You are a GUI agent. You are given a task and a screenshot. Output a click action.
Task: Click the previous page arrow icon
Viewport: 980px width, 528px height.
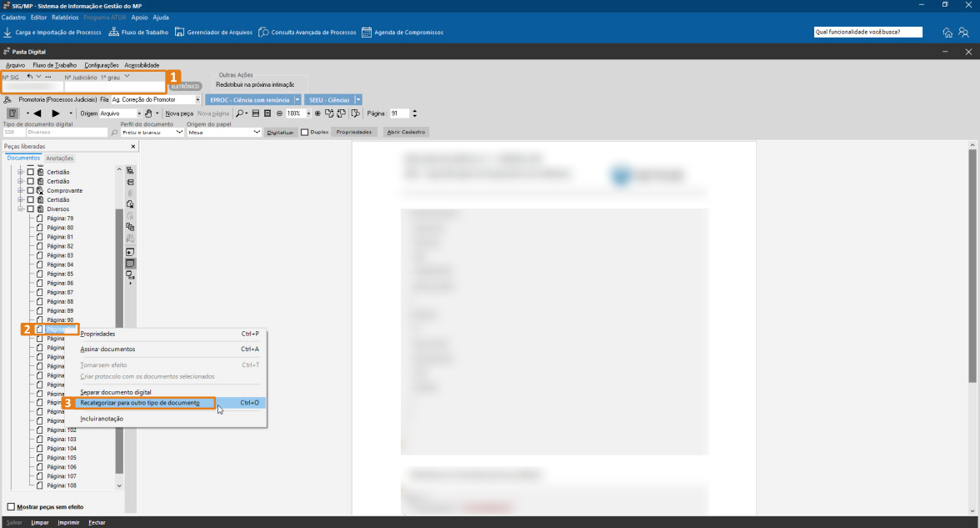pyautogui.click(x=37, y=113)
